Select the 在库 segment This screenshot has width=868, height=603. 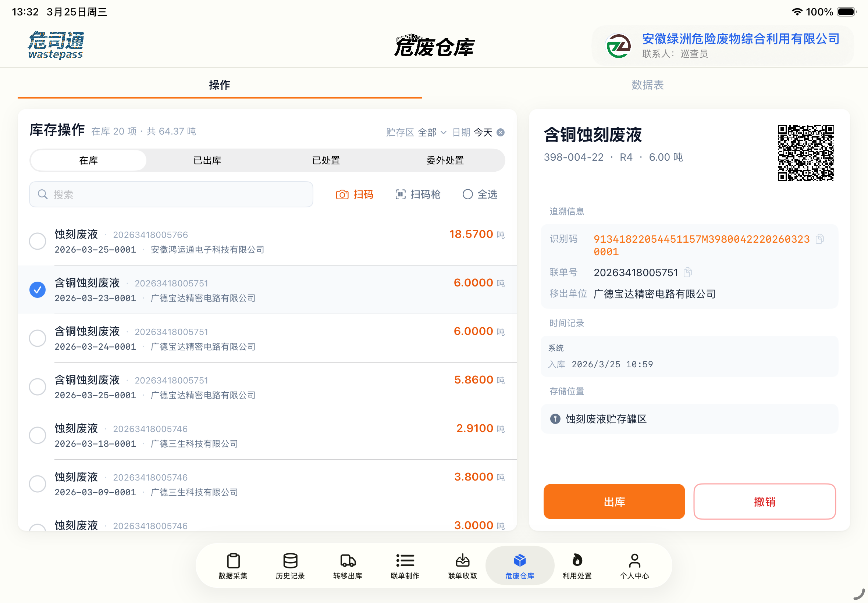click(x=88, y=161)
